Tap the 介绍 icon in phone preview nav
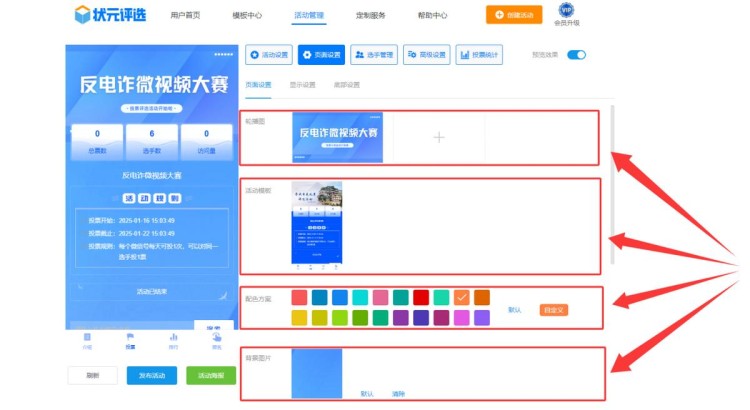Screen dimensions: 750x410 [x=87, y=339]
